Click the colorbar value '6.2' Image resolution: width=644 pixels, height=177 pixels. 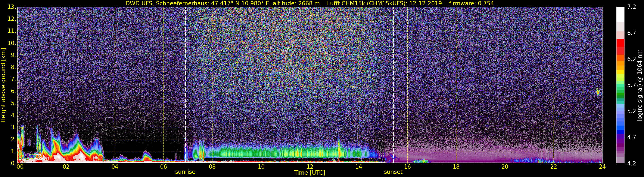coord(632,59)
